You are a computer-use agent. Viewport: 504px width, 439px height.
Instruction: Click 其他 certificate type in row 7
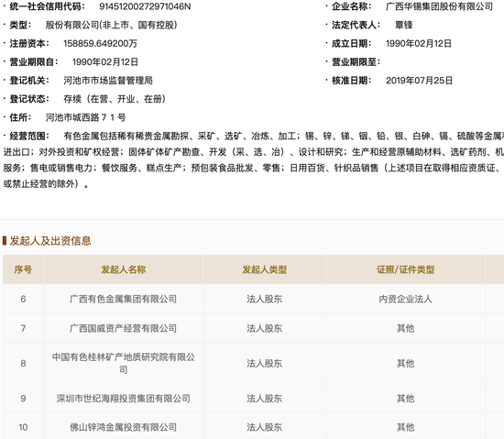406,328
